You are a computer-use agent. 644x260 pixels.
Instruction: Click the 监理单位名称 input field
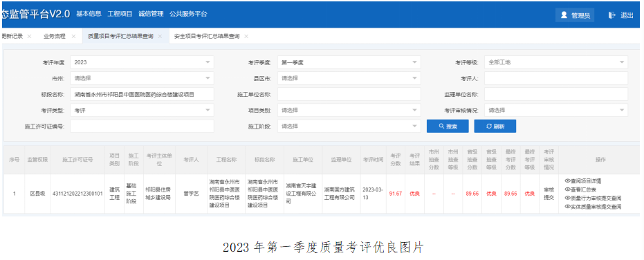click(556, 94)
